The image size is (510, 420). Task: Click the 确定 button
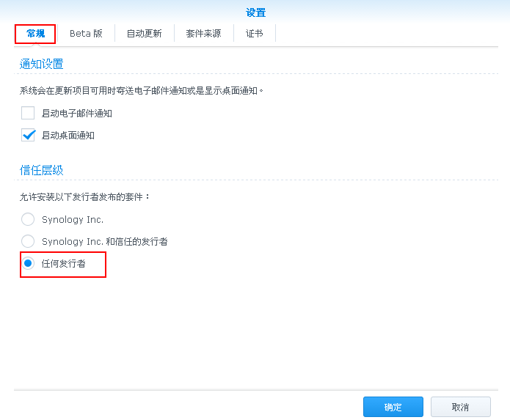393,407
